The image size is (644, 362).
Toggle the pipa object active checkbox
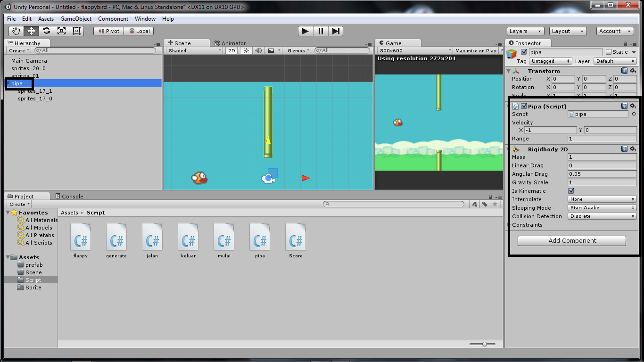pyautogui.click(x=524, y=52)
